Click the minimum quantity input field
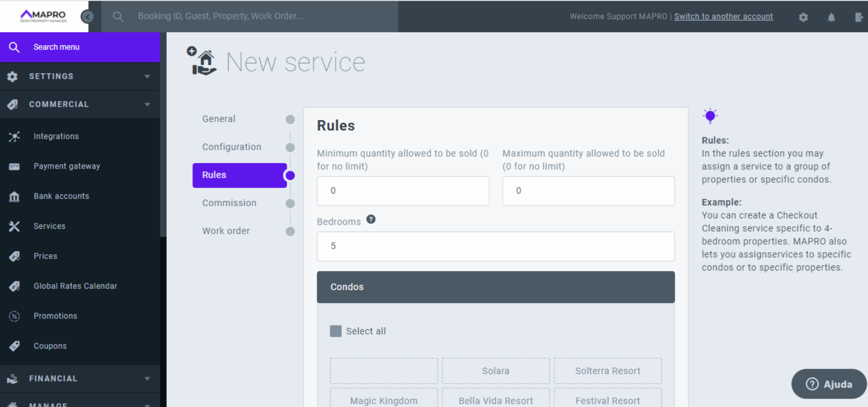 click(403, 191)
